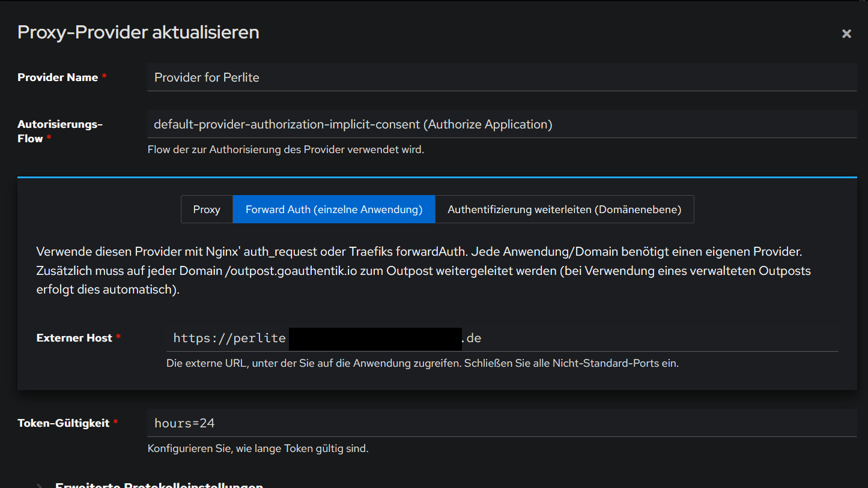The height and width of the screenshot is (488, 868).
Task: Focus the Externer Host URL field
Action: click(601, 338)
